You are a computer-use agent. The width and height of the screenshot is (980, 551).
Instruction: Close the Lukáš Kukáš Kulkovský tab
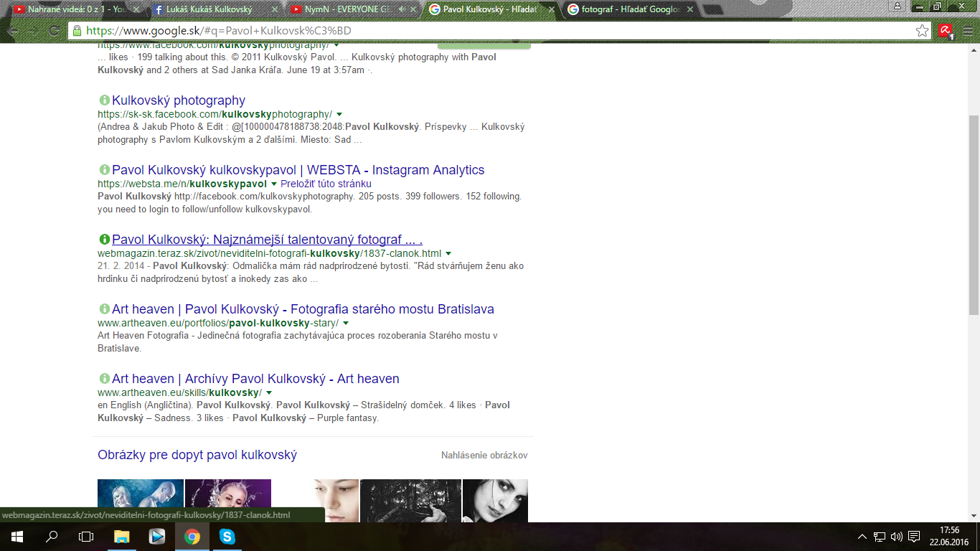(x=273, y=10)
